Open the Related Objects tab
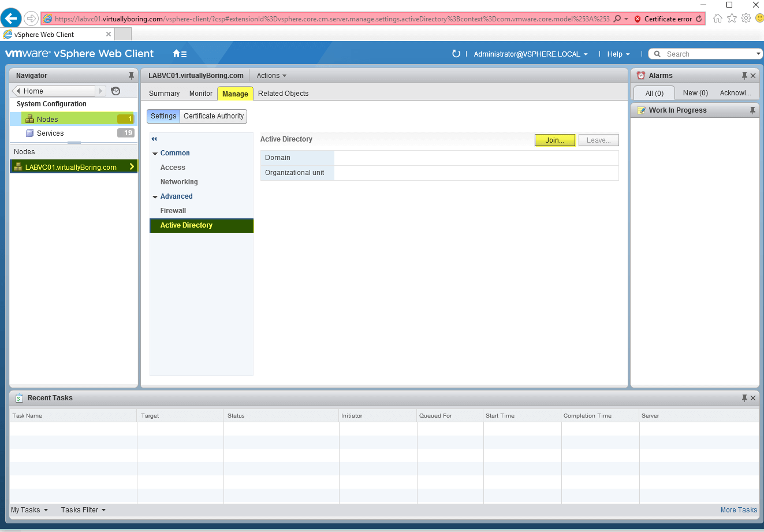Viewport: 764px width, 532px height. [x=283, y=94]
